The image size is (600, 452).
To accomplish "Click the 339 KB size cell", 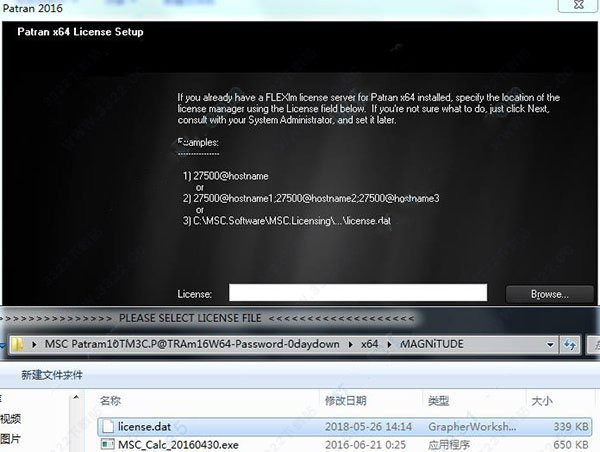I will coord(571,426).
